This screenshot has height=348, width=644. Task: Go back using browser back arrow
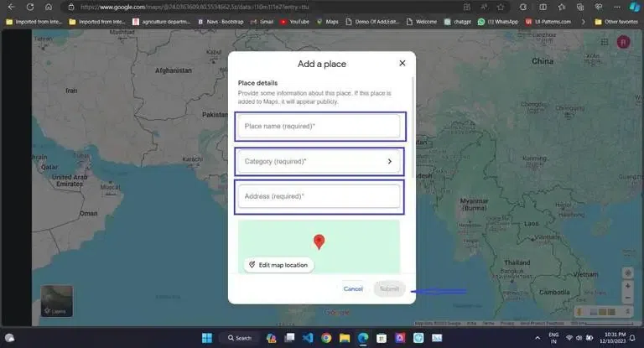(11, 7)
